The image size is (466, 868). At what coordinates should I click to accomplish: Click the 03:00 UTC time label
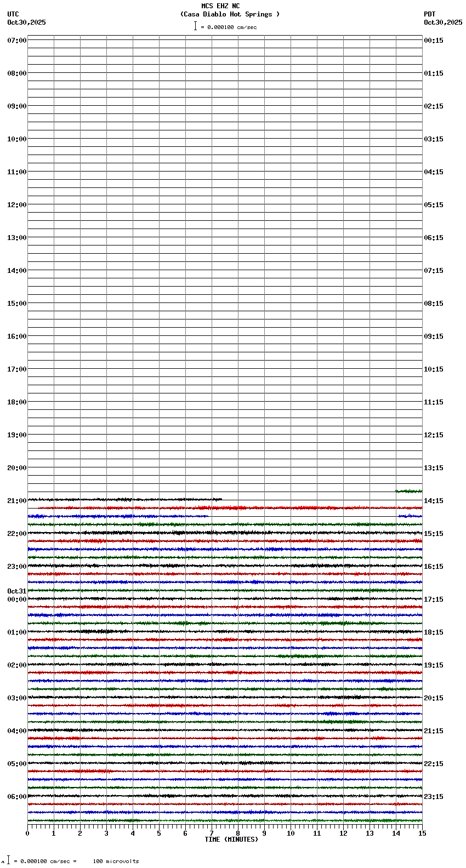click(x=17, y=698)
